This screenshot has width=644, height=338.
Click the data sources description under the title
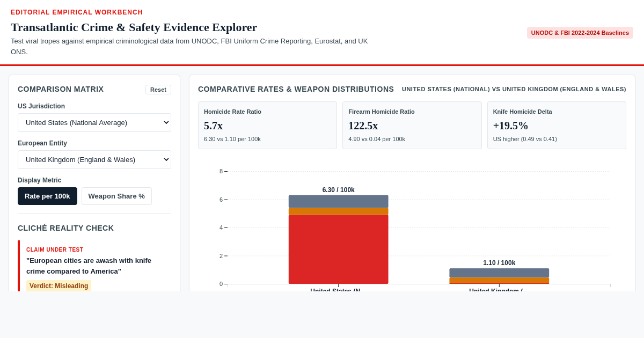click(x=189, y=47)
